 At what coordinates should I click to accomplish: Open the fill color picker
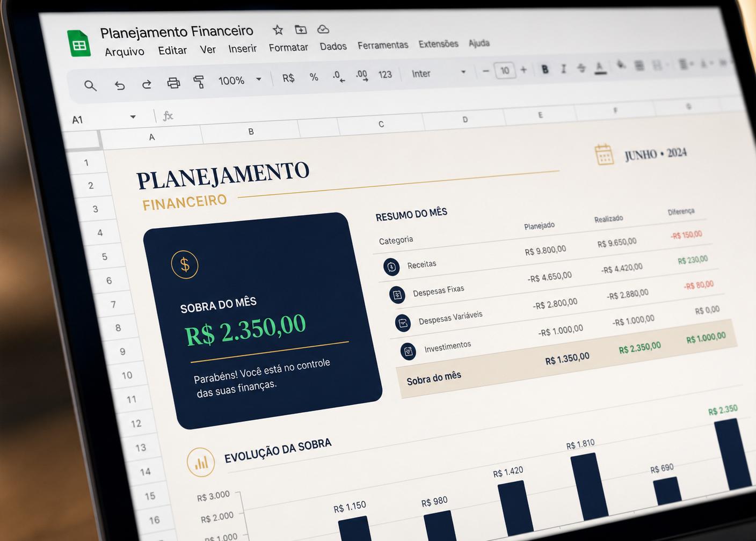[x=621, y=65]
